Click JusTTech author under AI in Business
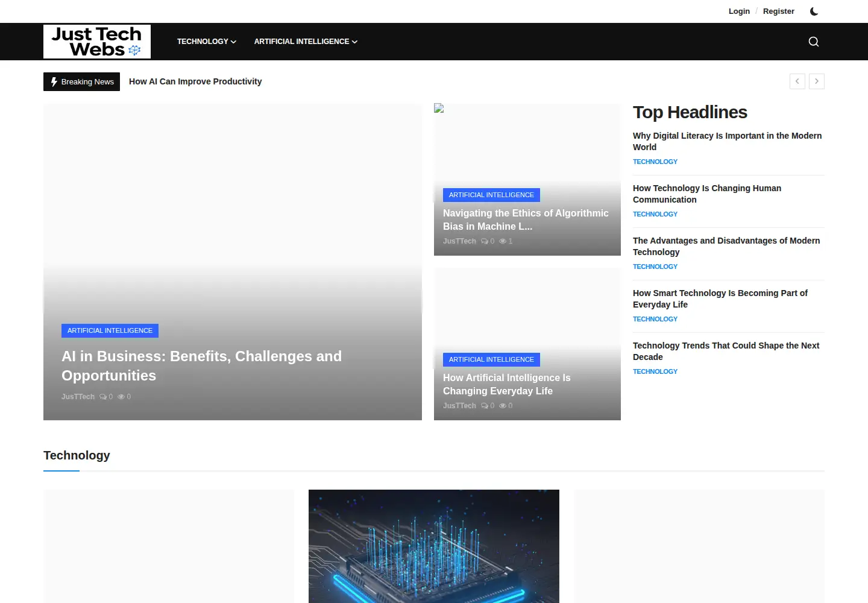This screenshot has width=868, height=603. pos(78,397)
